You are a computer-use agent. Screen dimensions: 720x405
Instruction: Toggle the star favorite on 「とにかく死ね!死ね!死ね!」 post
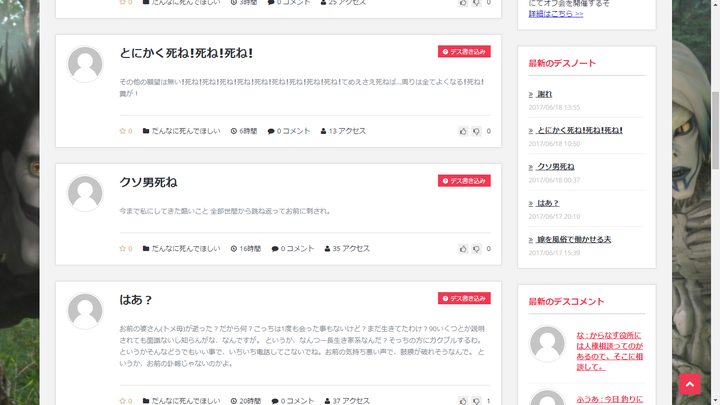pyautogui.click(x=123, y=131)
